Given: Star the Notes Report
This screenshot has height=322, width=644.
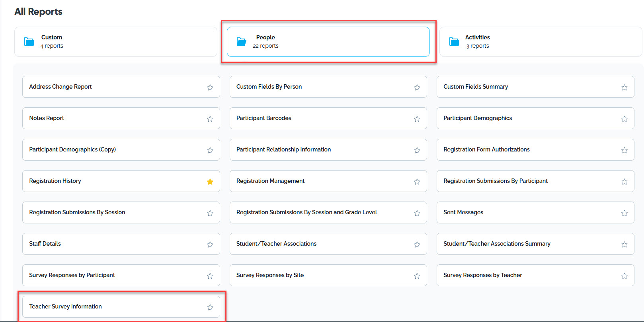Looking at the screenshot, I should click(210, 119).
